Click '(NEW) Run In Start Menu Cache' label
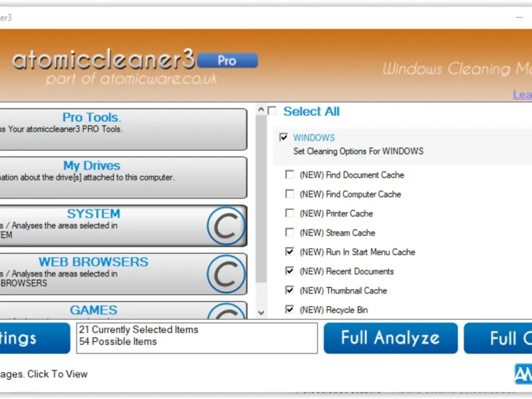 [x=357, y=252]
